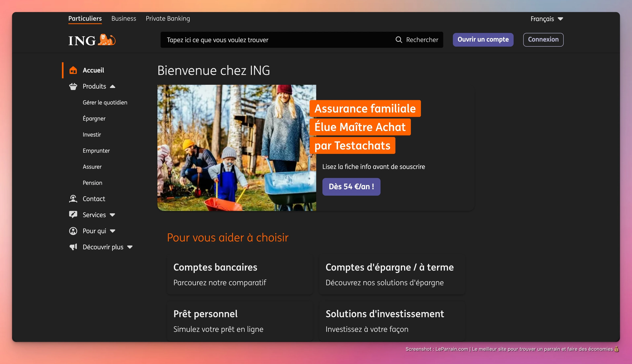The width and height of the screenshot is (632, 364).
Task: Click the Pour qui profile icon
Action: pos(73,231)
